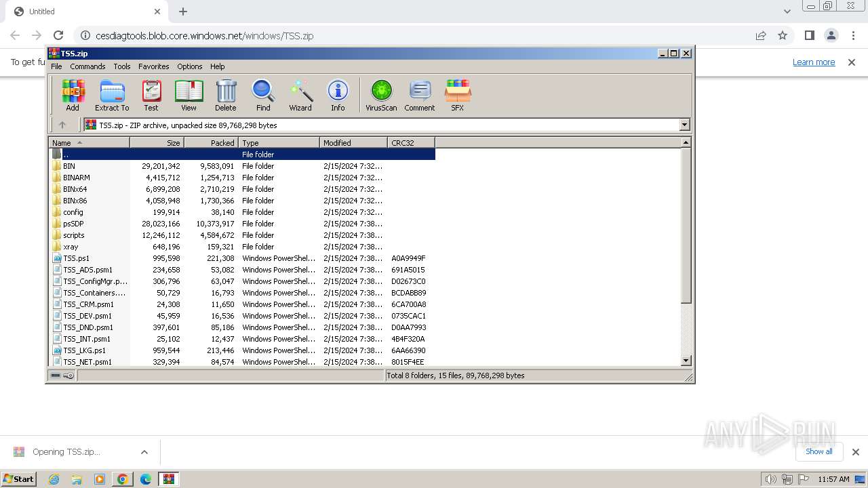Open Chrome tab search dropdown
The image size is (868, 488).
pos(787,12)
